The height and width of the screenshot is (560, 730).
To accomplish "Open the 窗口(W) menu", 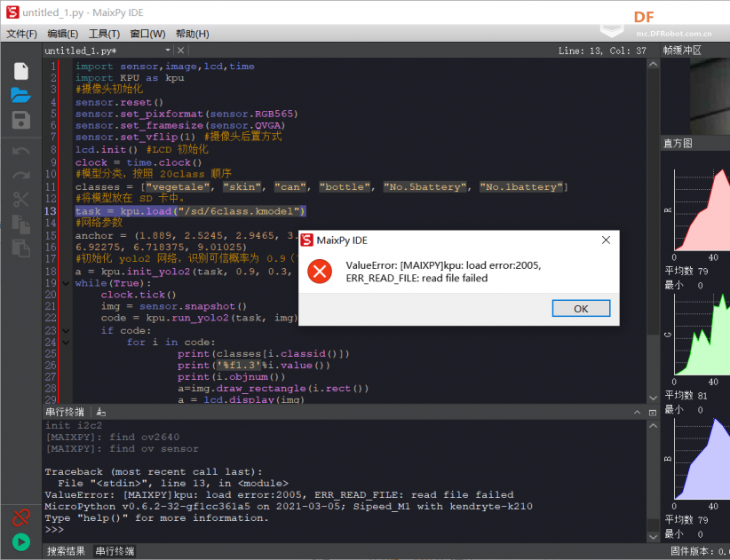I will coord(147,34).
